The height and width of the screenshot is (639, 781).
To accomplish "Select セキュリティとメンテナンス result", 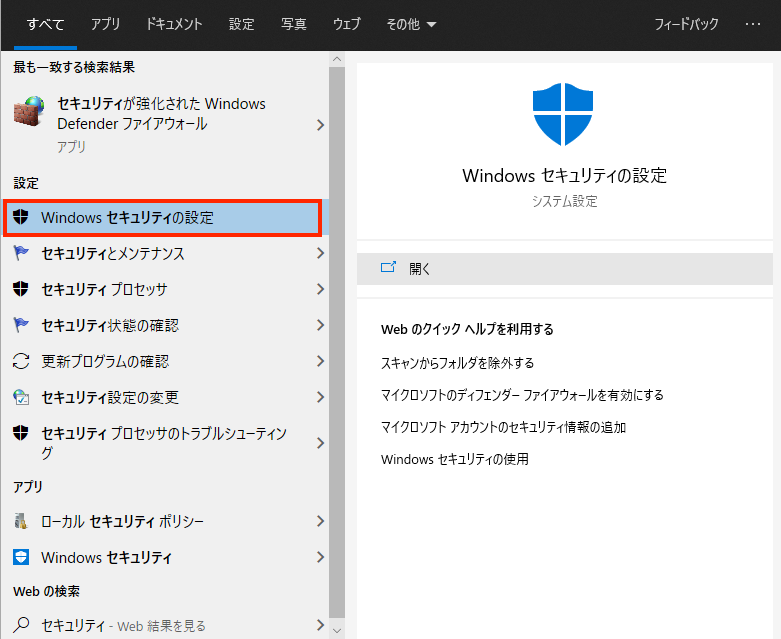I will [x=165, y=253].
